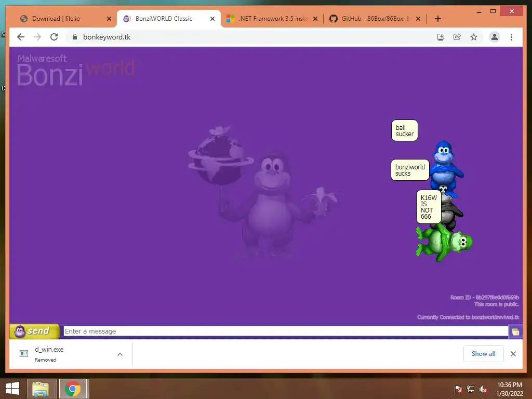
Task: Open the Chrome profile avatar menu
Action: tap(495, 37)
